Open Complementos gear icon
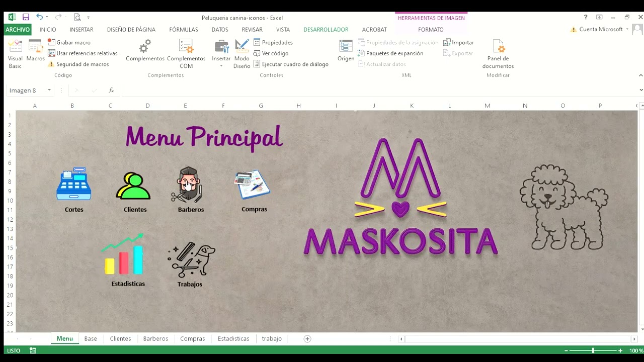This screenshot has height=362, width=644. (x=145, y=51)
